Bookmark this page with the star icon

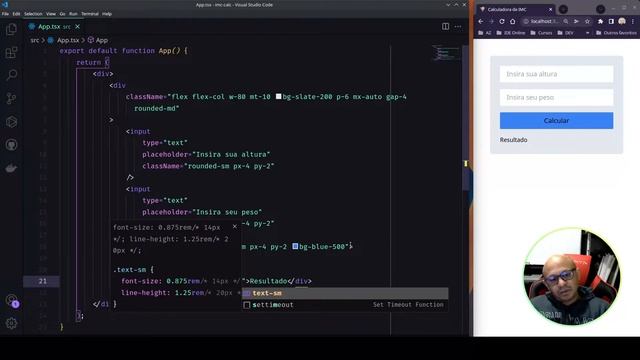[587, 21]
